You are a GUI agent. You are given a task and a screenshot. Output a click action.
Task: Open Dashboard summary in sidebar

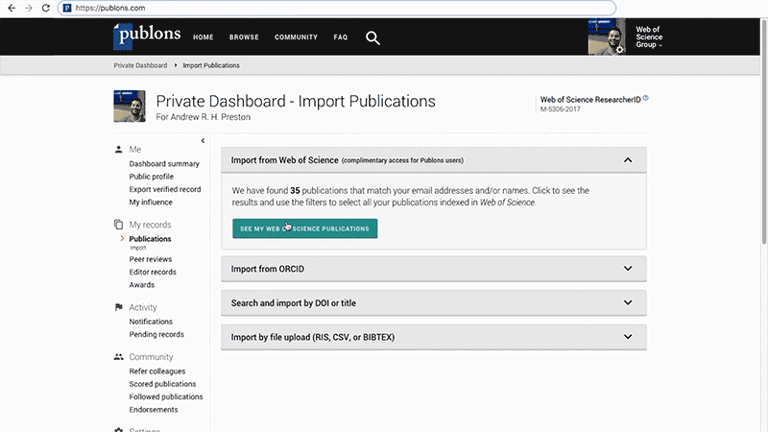(x=164, y=164)
